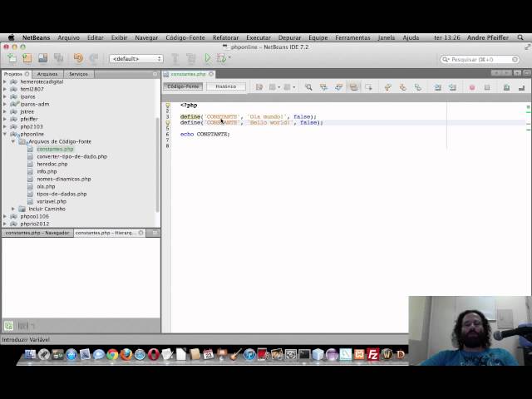The width and height of the screenshot is (532, 399).
Task: Click the Shift Line Left icon
Action: 437,87
